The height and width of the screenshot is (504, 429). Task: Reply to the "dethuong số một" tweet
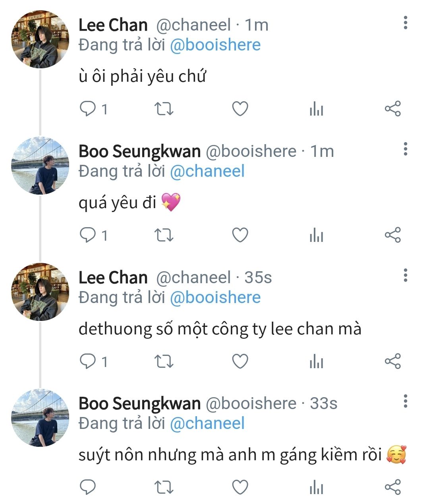(88, 361)
